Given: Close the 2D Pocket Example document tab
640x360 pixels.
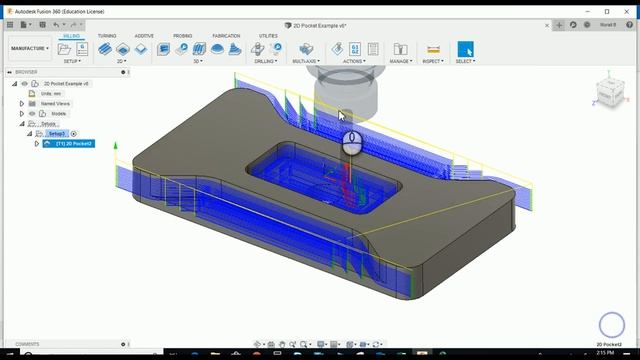Looking at the screenshot, I should click(x=547, y=25).
